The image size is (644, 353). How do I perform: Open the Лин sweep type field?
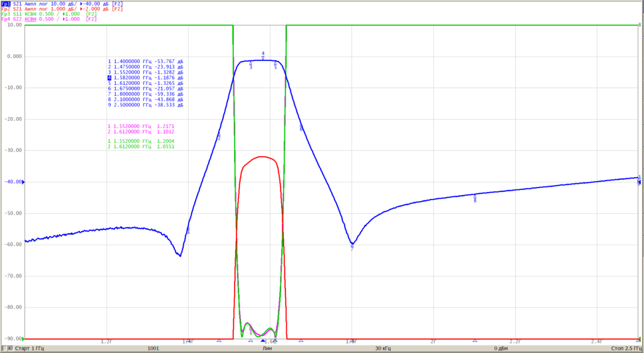point(267,349)
